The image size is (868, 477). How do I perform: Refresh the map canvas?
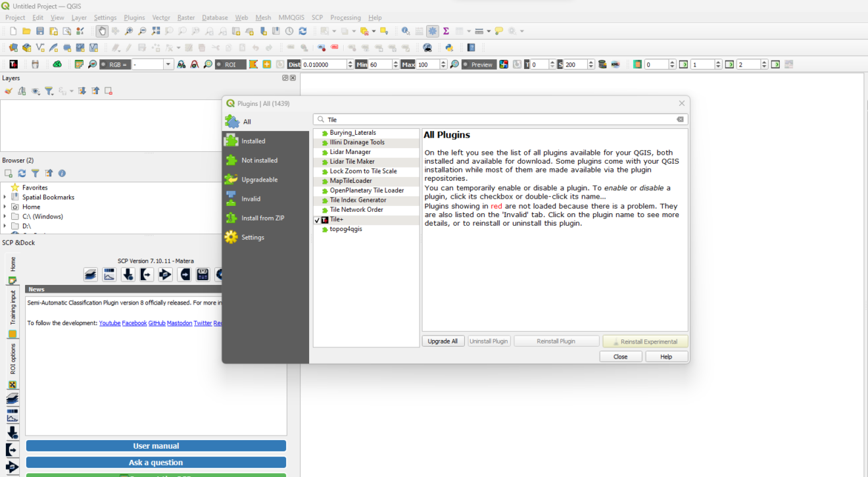tap(302, 31)
